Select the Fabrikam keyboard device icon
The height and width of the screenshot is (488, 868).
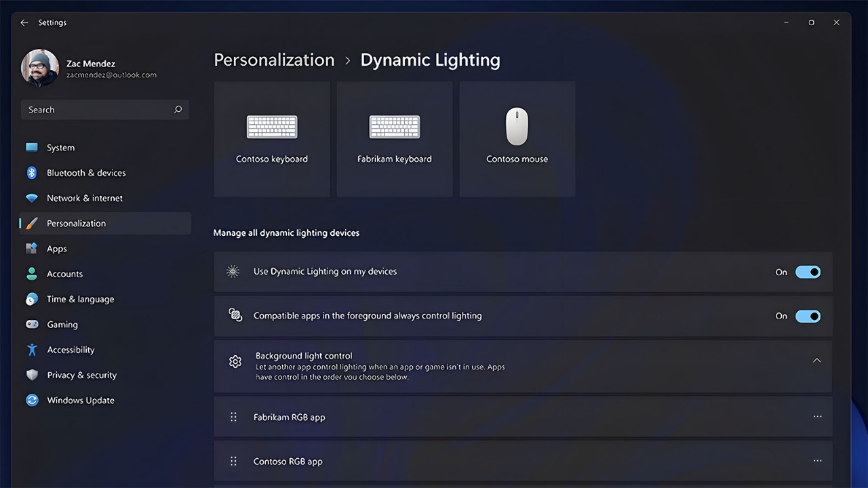pyautogui.click(x=394, y=127)
